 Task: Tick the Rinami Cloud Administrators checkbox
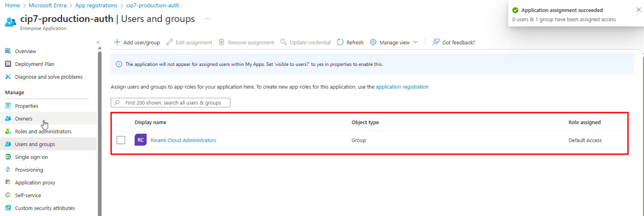tap(121, 140)
